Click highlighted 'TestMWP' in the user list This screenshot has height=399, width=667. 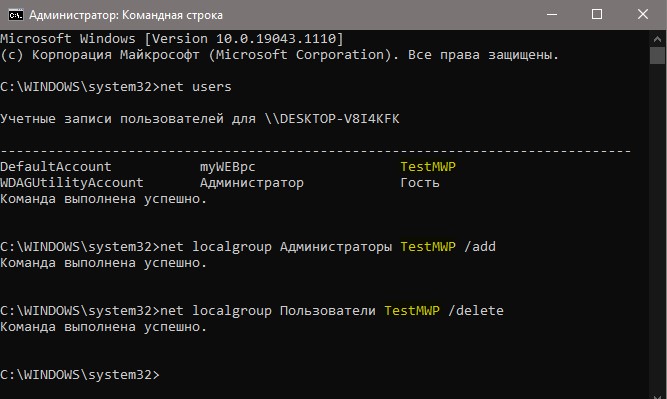click(x=428, y=166)
